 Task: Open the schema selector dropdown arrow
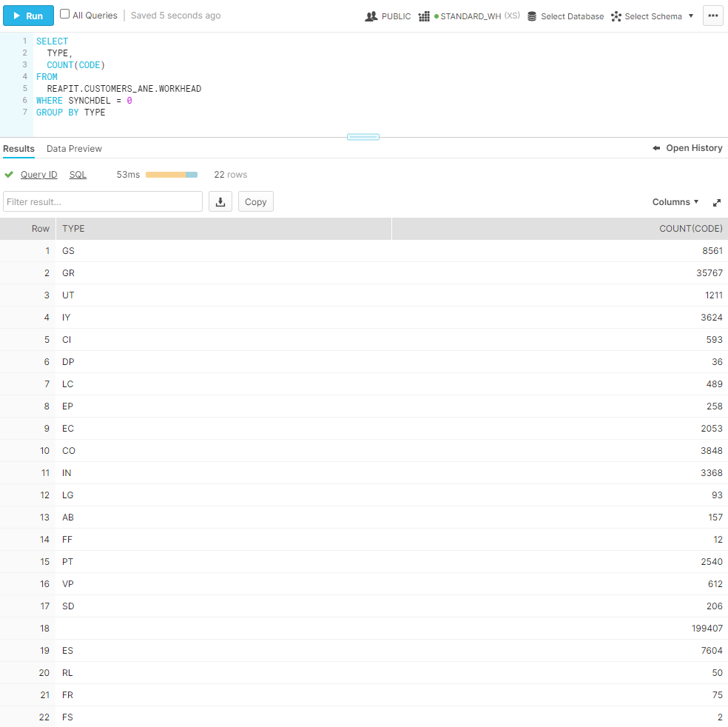[x=691, y=16]
